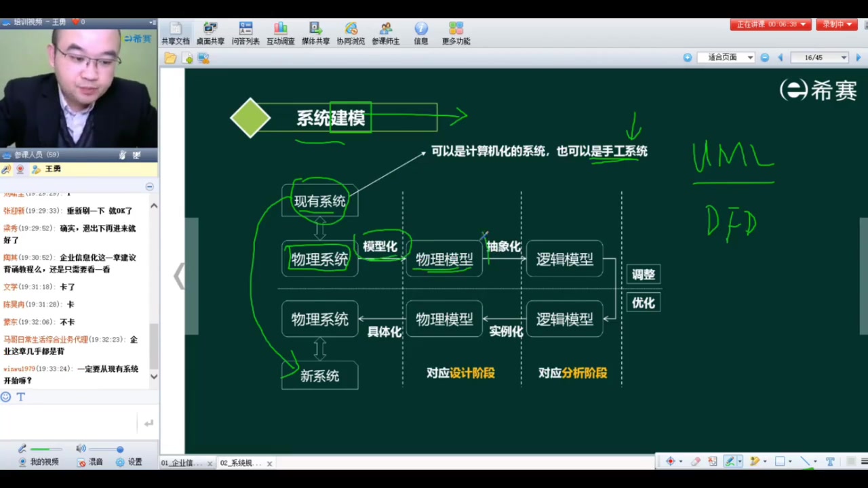Click the send message arrow icon
The image size is (868, 488).
click(149, 424)
